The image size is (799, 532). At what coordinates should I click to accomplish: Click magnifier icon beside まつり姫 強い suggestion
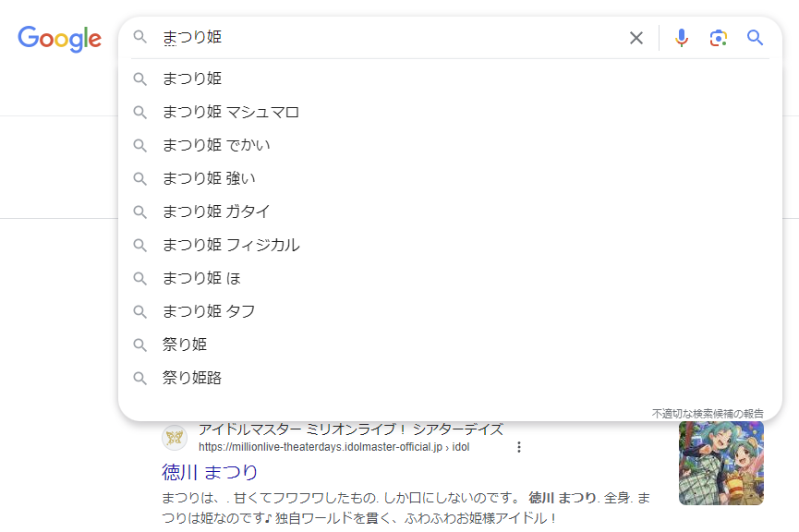(140, 178)
